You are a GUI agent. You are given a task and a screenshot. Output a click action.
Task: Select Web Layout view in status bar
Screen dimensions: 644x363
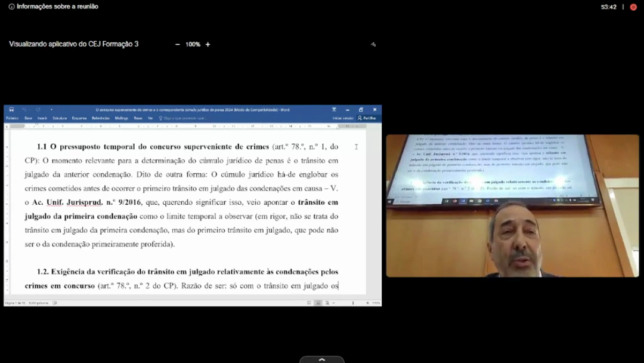coord(327,303)
